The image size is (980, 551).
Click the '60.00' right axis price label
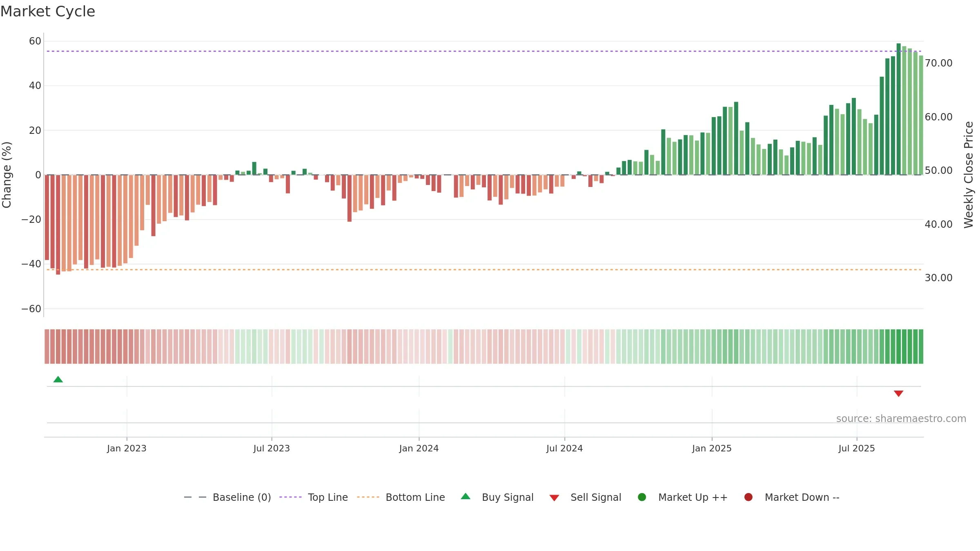pyautogui.click(x=939, y=117)
